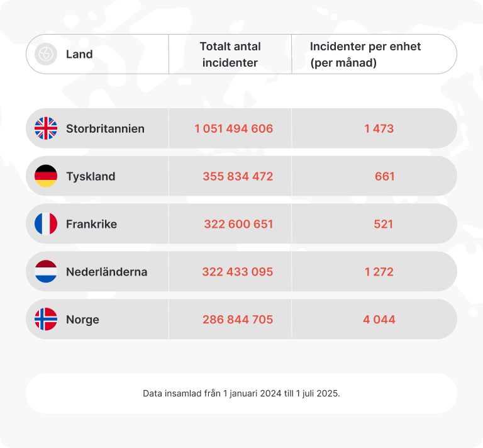
Task: Select the Totalt antal incidenter header
Action: click(x=230, y=54)
